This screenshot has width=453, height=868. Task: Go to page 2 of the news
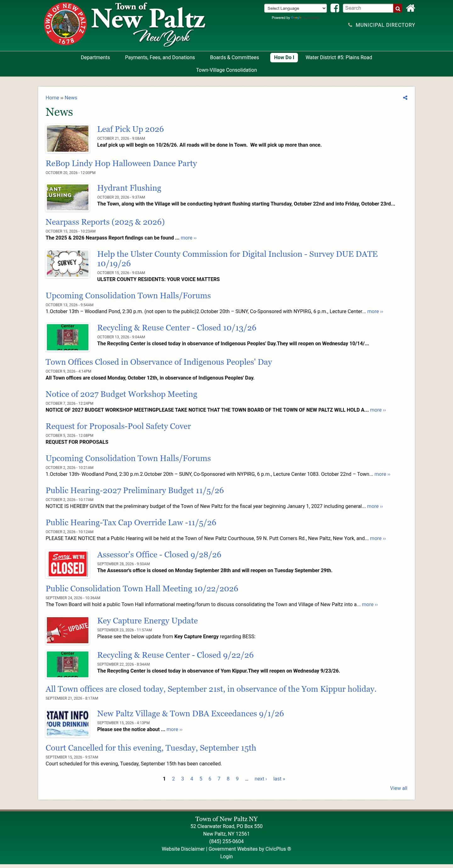(x=173, y=779)
